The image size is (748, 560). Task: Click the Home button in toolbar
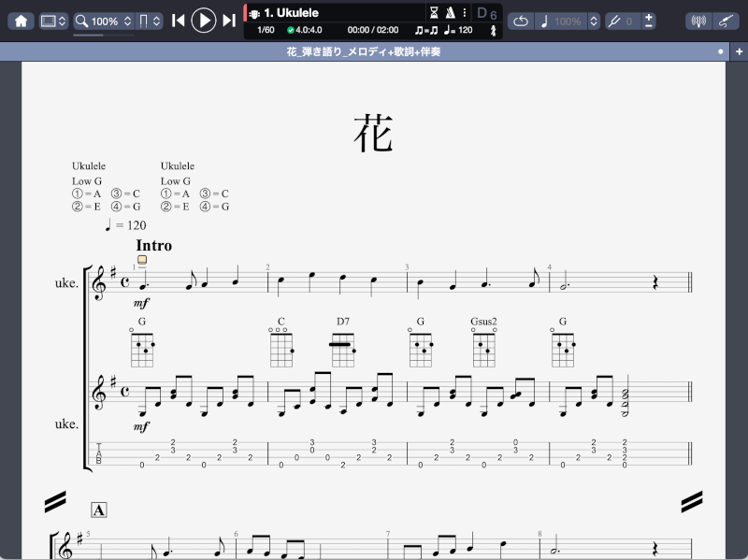tap(21, 21)
